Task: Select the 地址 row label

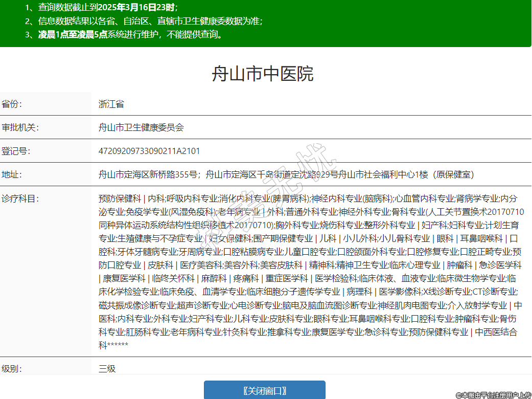Action: pyautogui.click(x=12, y=174)
